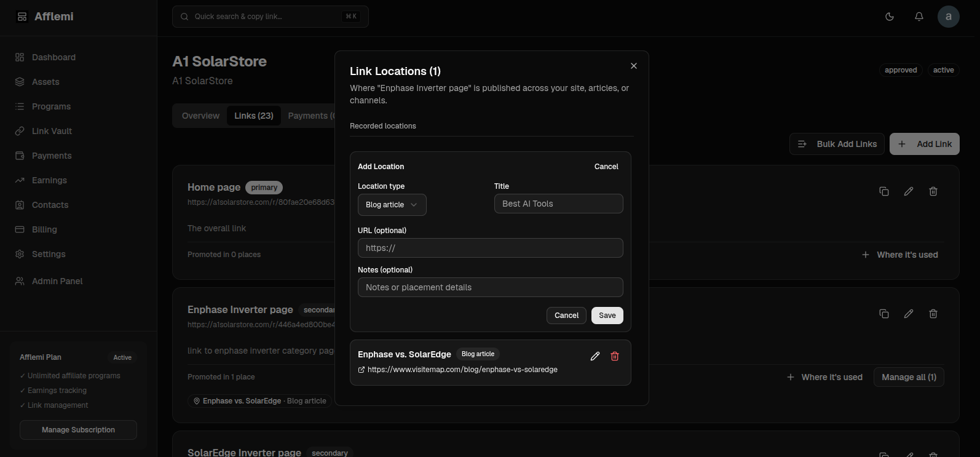Delete Enphase vs. SolarEdge location
The height and width of the screenshot is (457, 980).
click(x=615, y=356)
